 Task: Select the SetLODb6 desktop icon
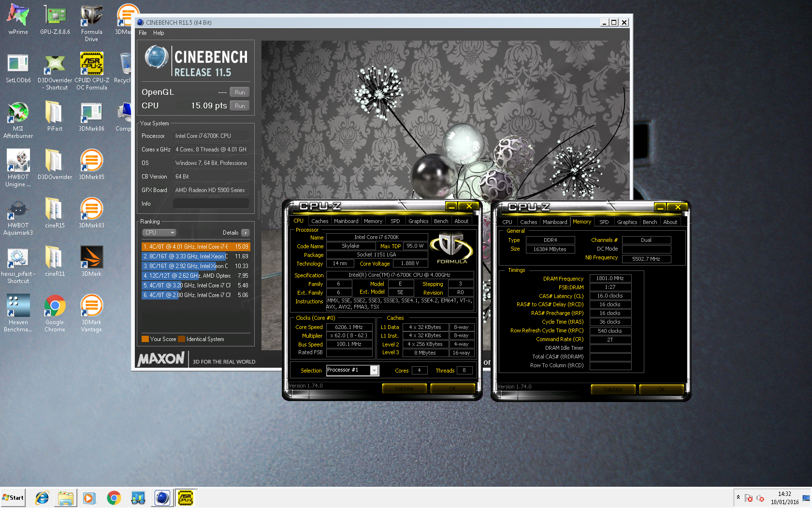pyautogui.click(x=18, y=68)
